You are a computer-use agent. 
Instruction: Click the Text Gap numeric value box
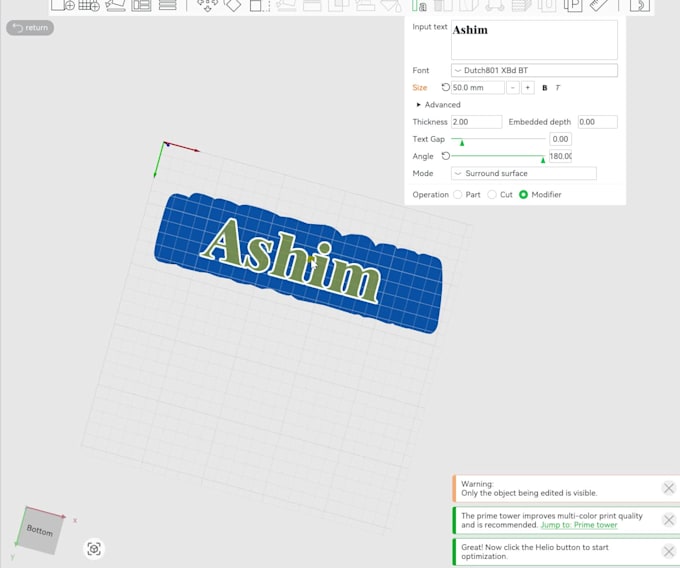tap(560, 139)
